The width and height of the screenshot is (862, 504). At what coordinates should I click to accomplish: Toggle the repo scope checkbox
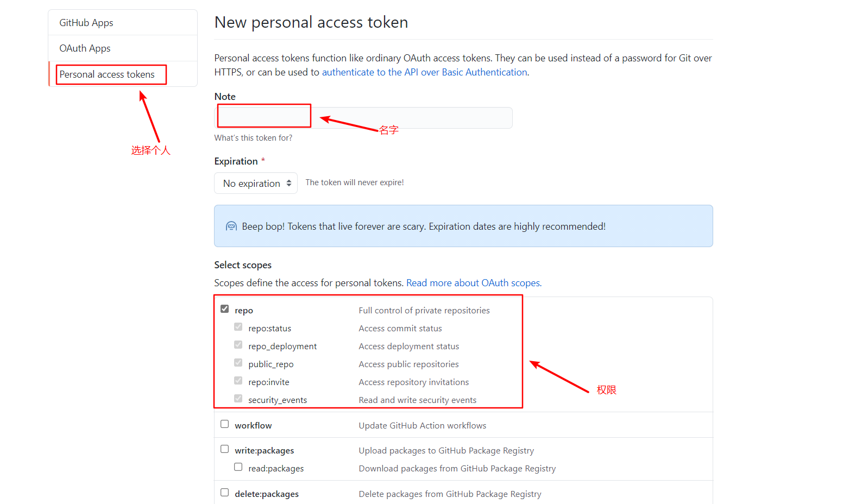tap(225, 309)
